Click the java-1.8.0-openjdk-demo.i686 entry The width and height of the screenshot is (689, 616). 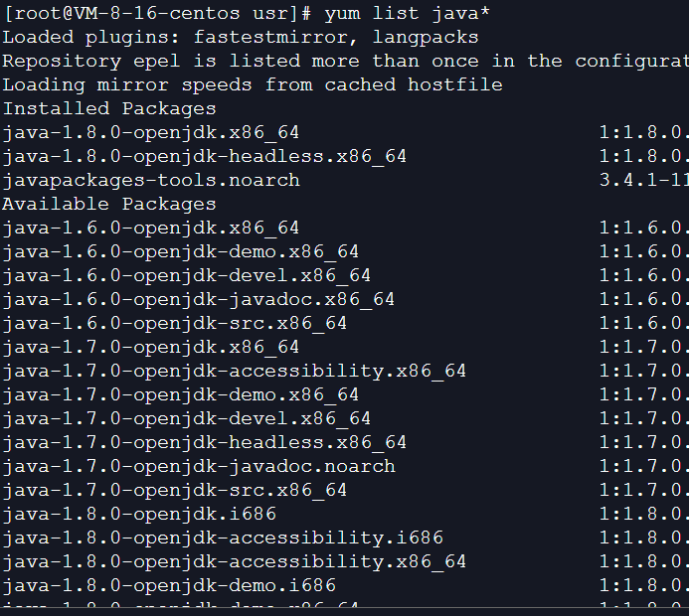169,585
